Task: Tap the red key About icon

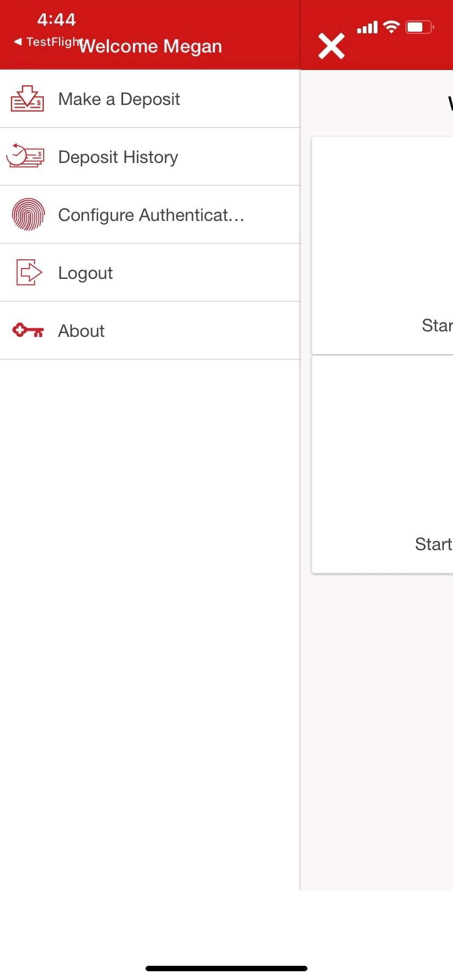Action: (x=28, y=330)
